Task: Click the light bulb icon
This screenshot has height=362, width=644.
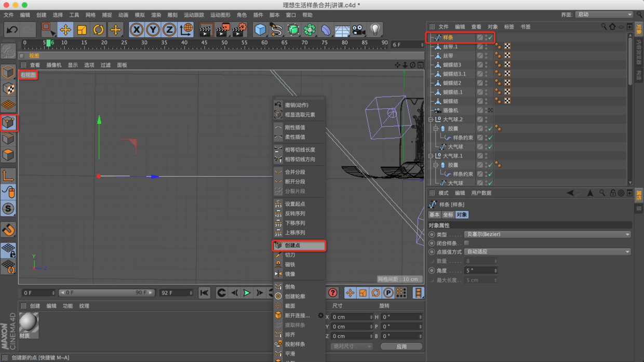Action: coord(375,30)
